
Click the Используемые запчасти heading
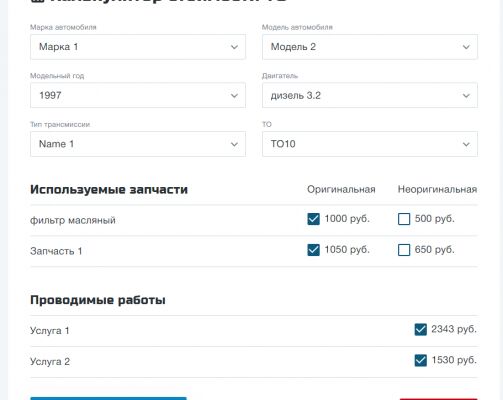(x=109, y=189)
